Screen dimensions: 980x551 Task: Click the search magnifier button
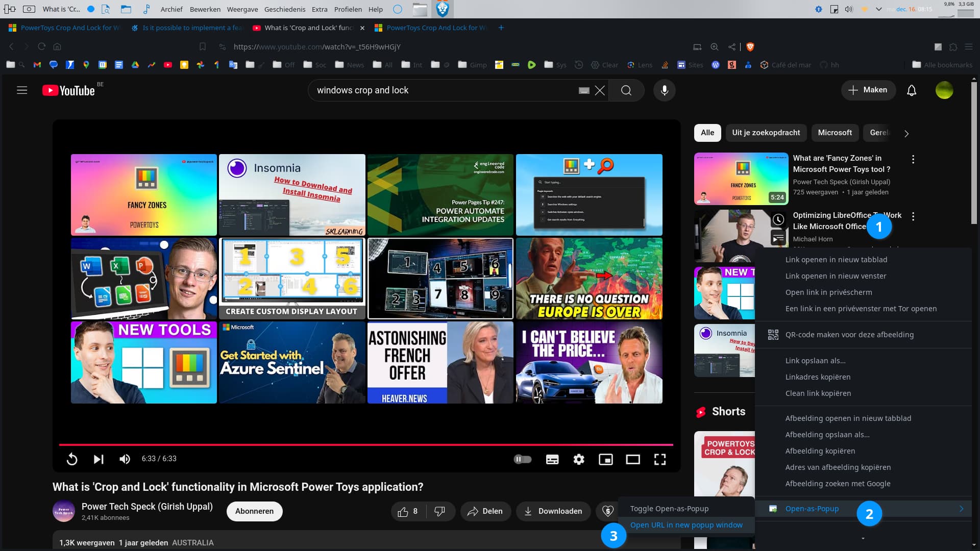(626, 90)
